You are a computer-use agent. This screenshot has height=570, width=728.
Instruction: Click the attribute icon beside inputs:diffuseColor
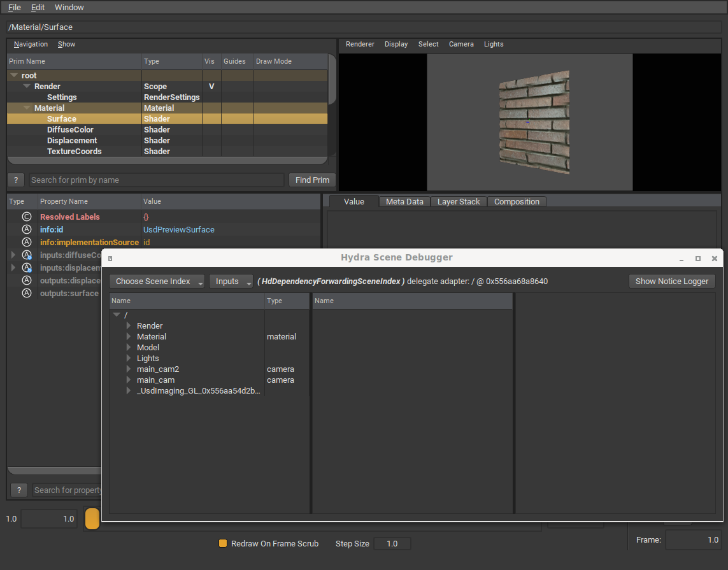pos(27,255)
